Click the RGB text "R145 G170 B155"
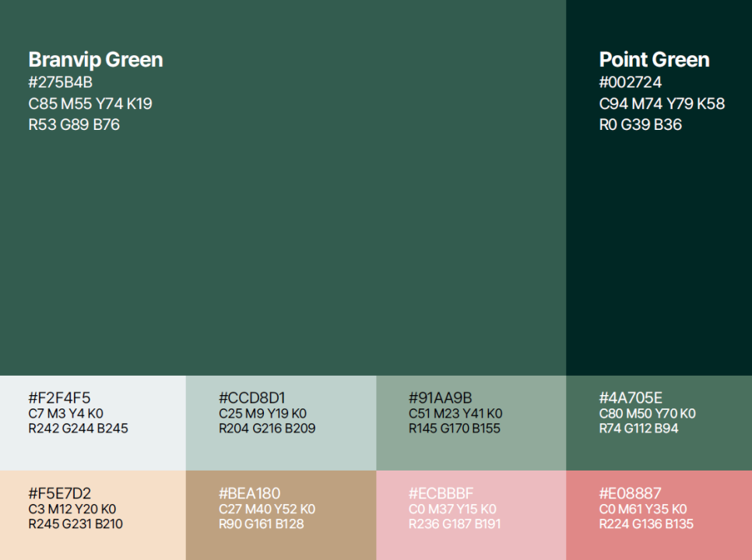The image size is (752, 560). pos(454,429)
